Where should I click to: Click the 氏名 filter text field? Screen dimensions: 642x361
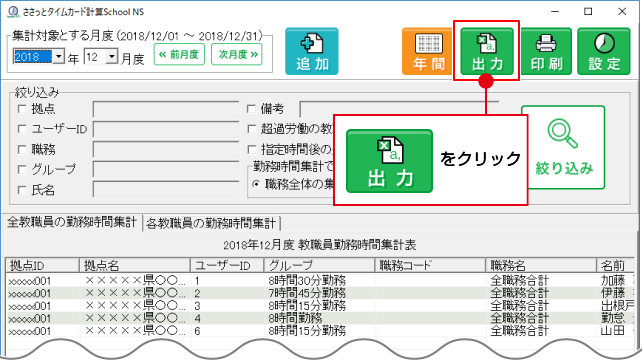[166, 190]
